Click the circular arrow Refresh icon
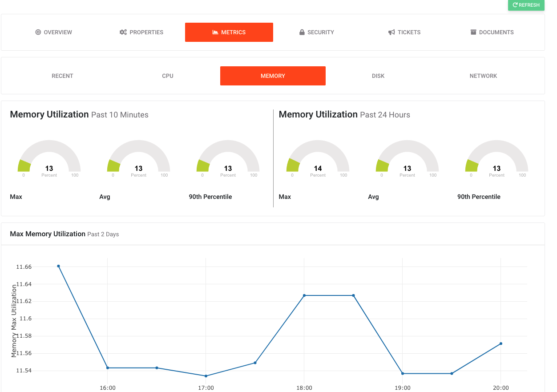Image resolution: width=557 pixels, height=392 pixels. [515, 5]
